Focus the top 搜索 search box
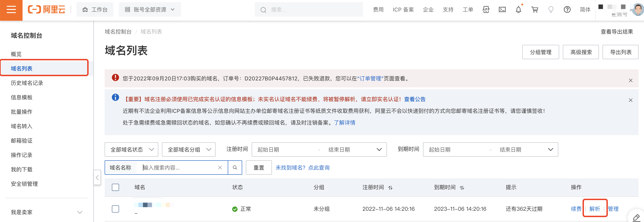 (x=309, y=10)
